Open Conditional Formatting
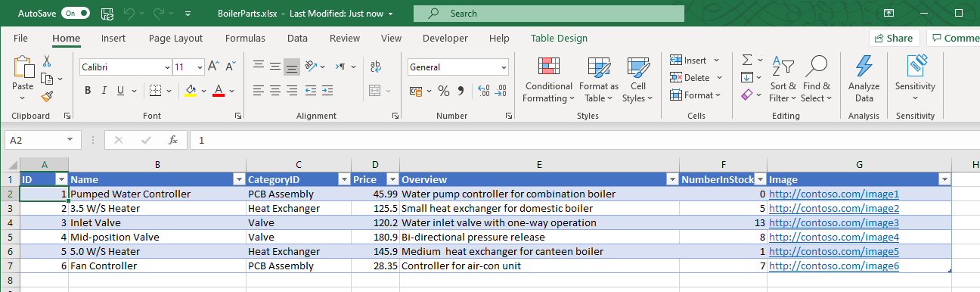Viewport: 980px width, 292px height. [x=548, y=79]
